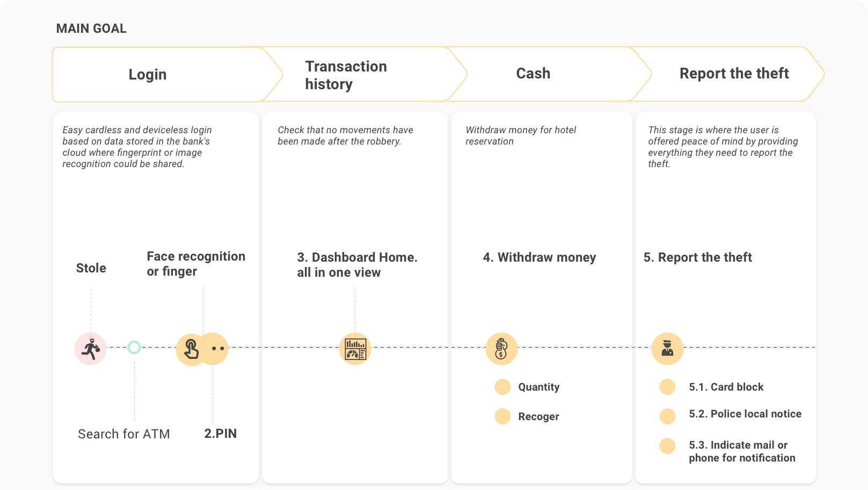Click the teal ring timeline marker
Screen dimensions: 868x490
tap(134, 348)
